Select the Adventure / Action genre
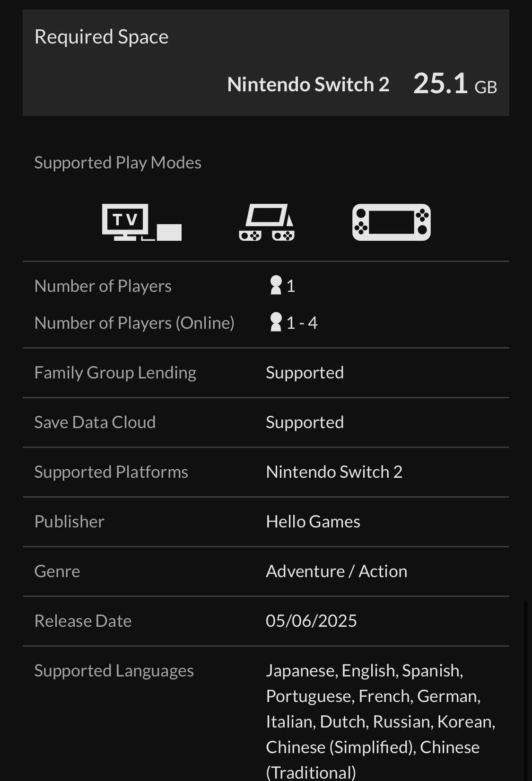 click(x=336, y=571)
